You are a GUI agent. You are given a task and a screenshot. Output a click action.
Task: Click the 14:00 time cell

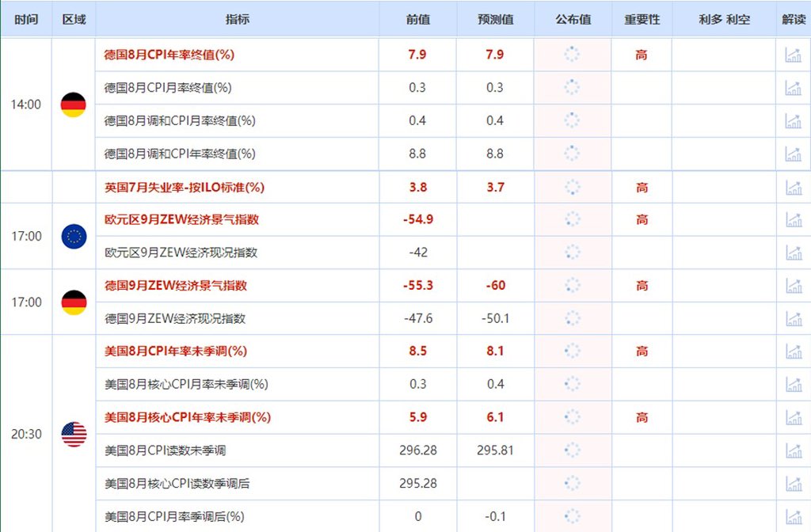tap(26, 104)
